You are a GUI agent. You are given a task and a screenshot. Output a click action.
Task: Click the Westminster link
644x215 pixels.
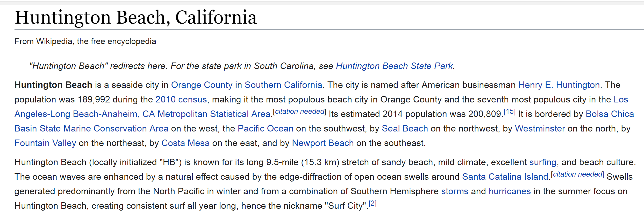540,129
